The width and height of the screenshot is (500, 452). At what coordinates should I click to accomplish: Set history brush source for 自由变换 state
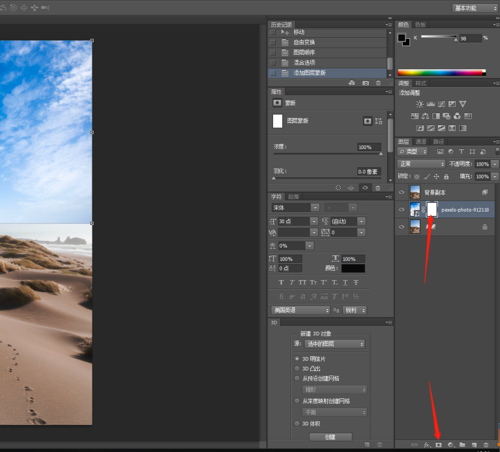click(x=273, y=42)
